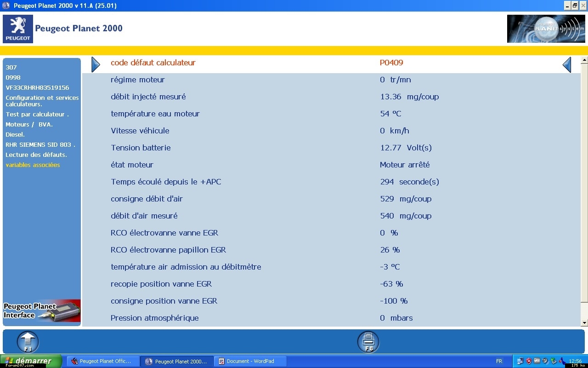588x368 pixels.
Task: Select the VIN VF33CRHRH83519156 entry
Action: 37,87
